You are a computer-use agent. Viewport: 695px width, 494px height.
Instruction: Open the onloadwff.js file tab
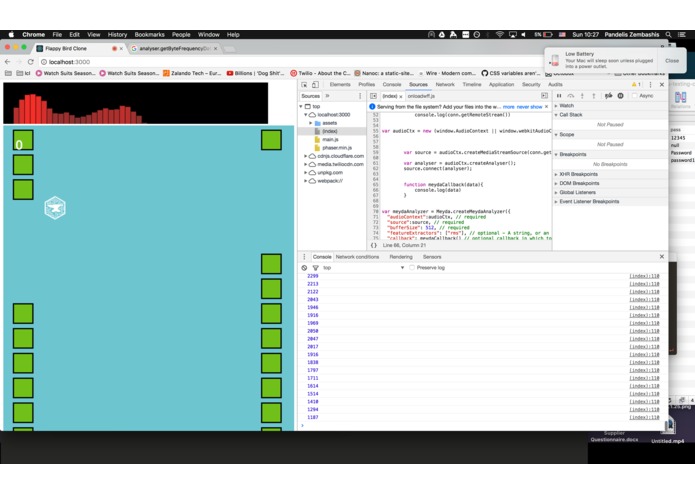coord(421,96)
